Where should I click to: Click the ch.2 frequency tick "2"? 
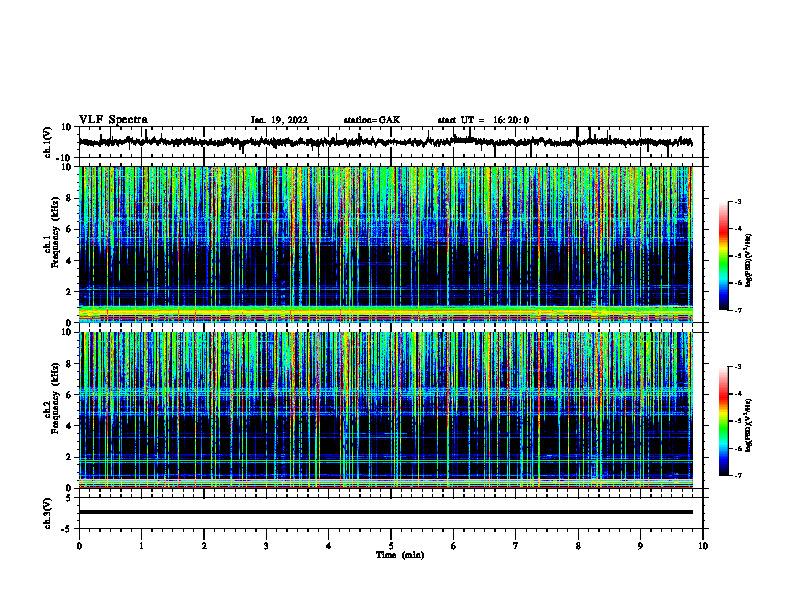(69, 457)
